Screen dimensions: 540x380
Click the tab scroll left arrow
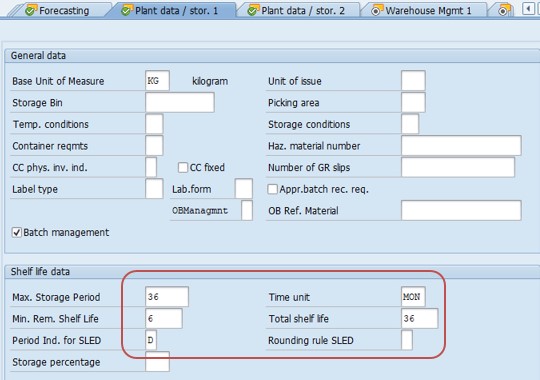(x=528, y=9)
